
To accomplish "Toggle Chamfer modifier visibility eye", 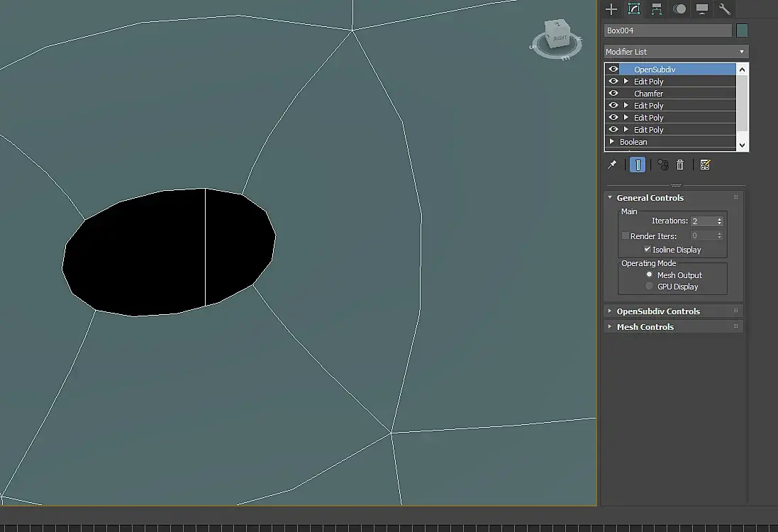I will pyautogui.click(x=613, y=94).
